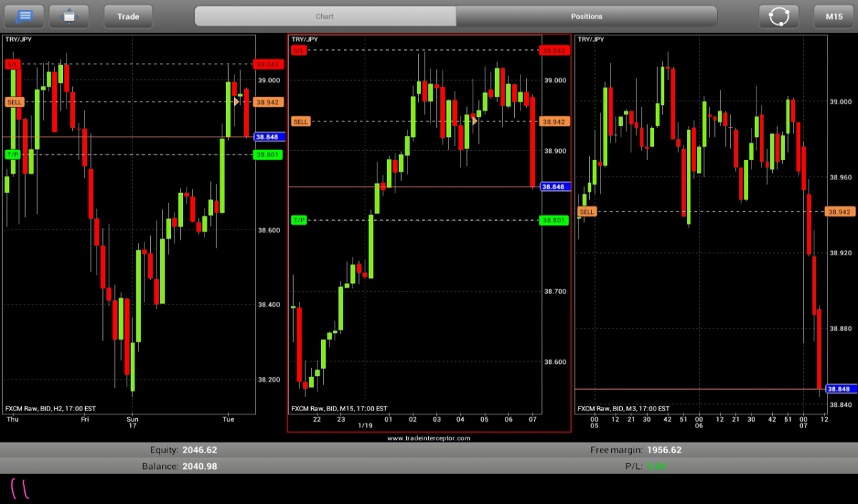Click the green P/L value
Image resolution: width=858 pixels, height=504 pixels.
[656, 466]
